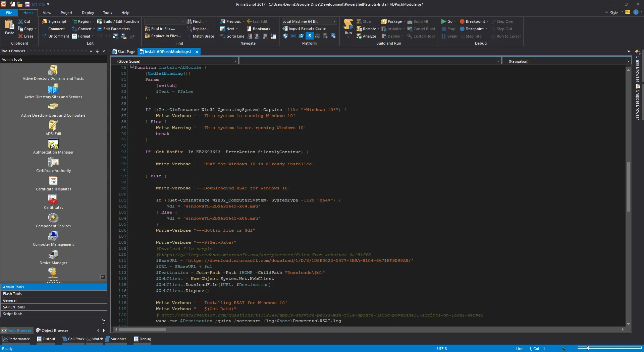Select the Script Tools category

coord(54,314)
